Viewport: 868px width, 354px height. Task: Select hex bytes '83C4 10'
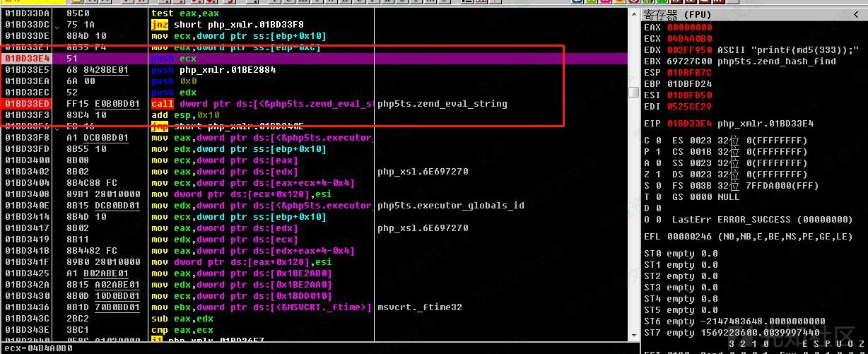click(86, 115)
